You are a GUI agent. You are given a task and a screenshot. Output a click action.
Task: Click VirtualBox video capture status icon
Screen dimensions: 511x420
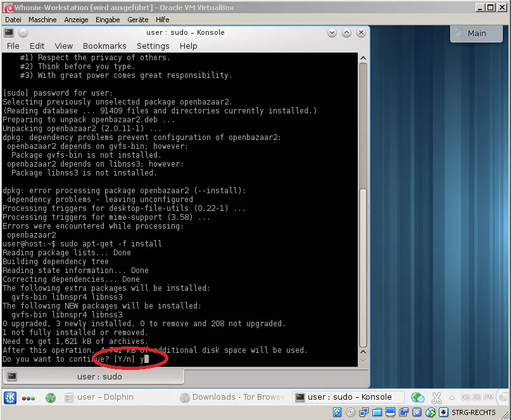click(403, 412)
